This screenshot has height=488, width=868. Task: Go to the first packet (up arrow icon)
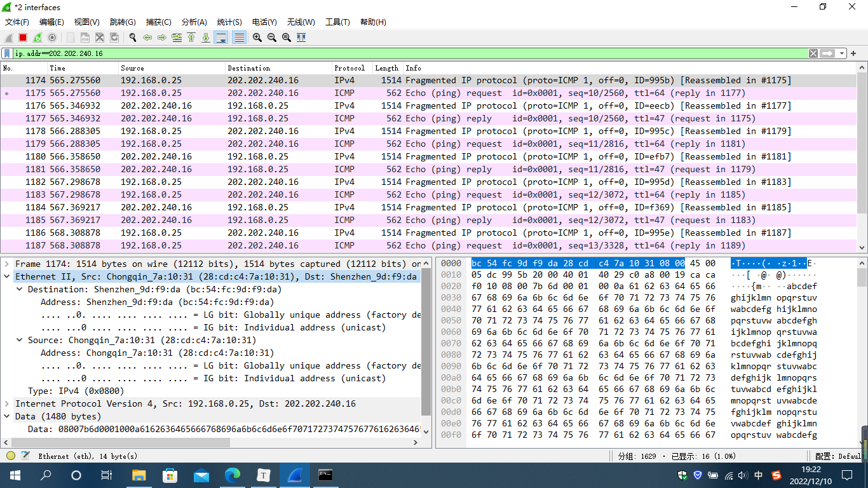coord(191,37)
